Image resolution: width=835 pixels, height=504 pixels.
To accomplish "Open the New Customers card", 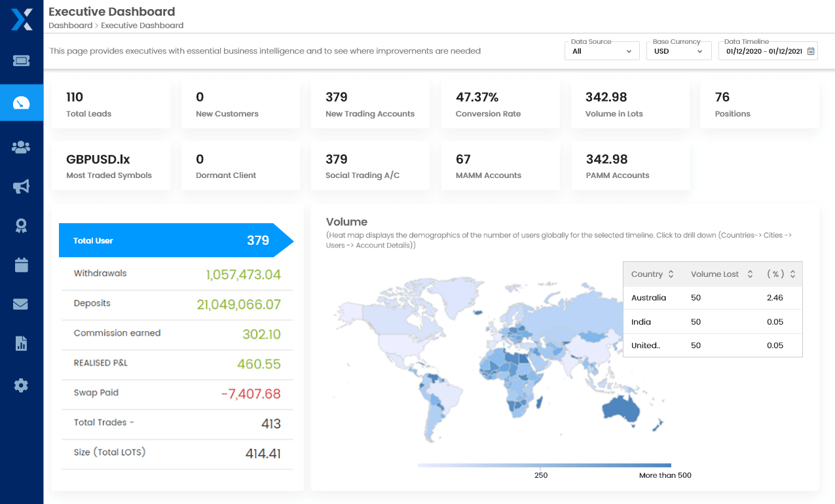I will click(x=240, y=105).
